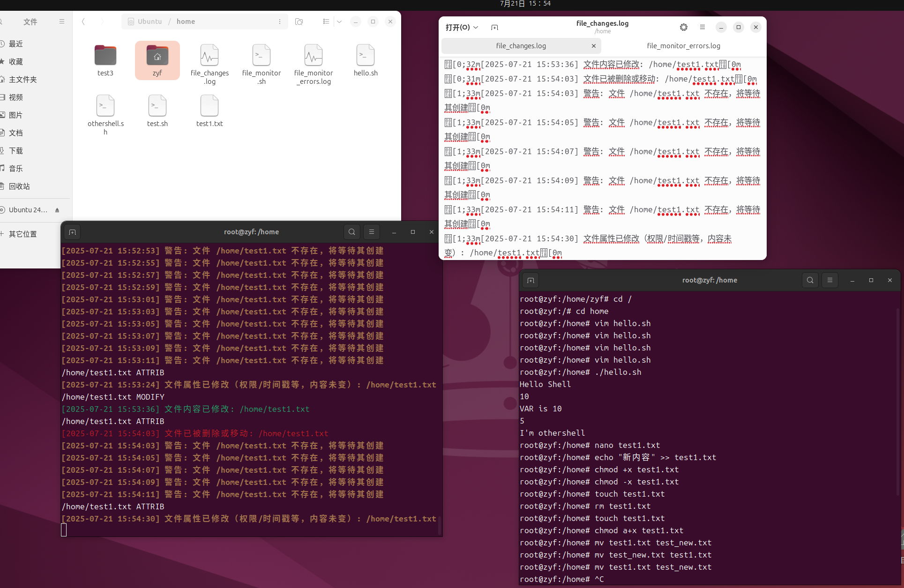The height and width of the screenshot is (588, 904).
Task: Open the test3 folder
Action: click(105, 56)
